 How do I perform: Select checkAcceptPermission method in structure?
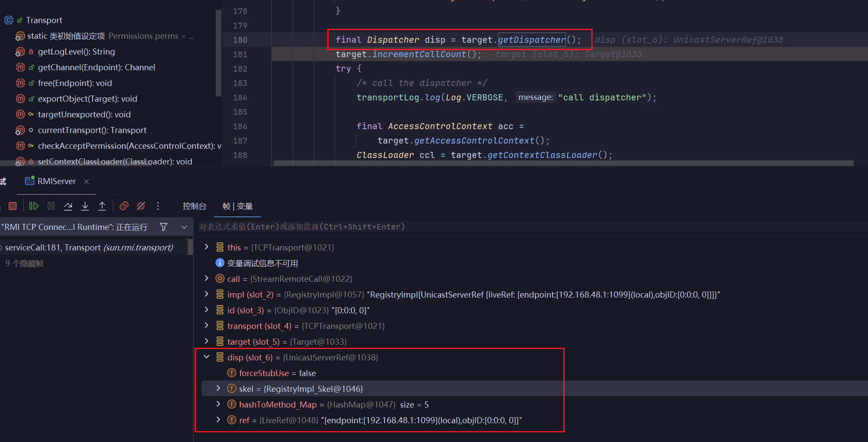129,146
